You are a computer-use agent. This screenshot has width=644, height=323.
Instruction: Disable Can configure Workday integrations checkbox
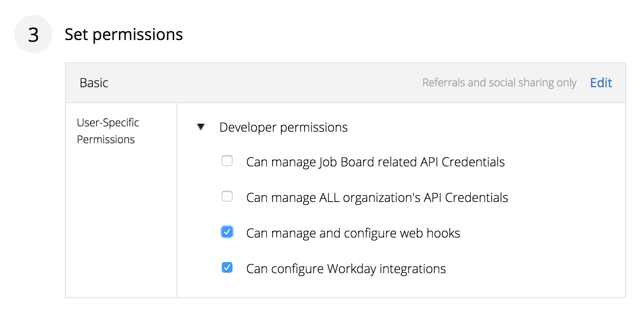click(x=227, y=267)
